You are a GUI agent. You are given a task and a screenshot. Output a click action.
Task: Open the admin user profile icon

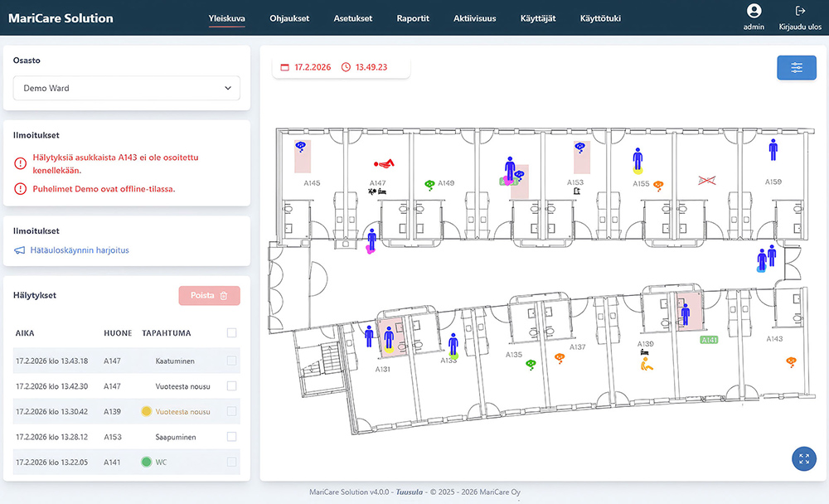tap(754, 12)
